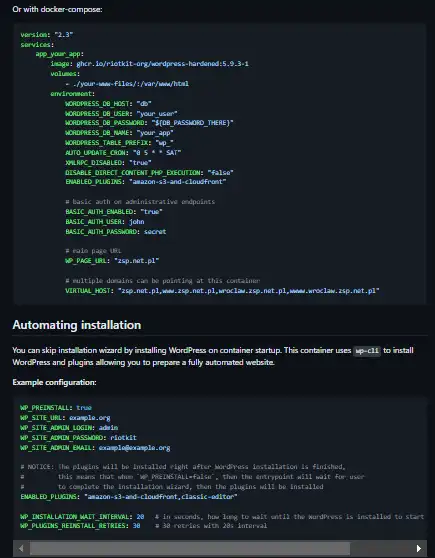
Task: Click the WORDPRESS_TABLE_PREFIX line
Action: 119,143
